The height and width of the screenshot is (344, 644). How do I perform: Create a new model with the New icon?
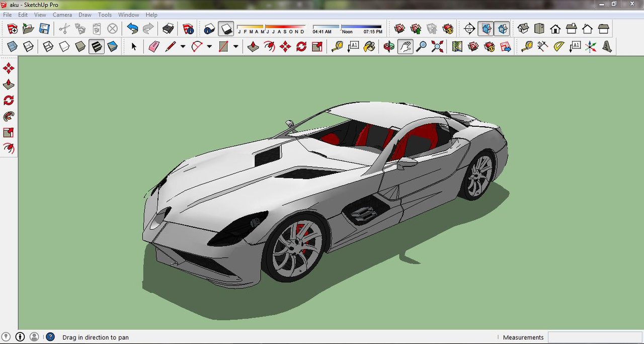(x=12, y=29)
